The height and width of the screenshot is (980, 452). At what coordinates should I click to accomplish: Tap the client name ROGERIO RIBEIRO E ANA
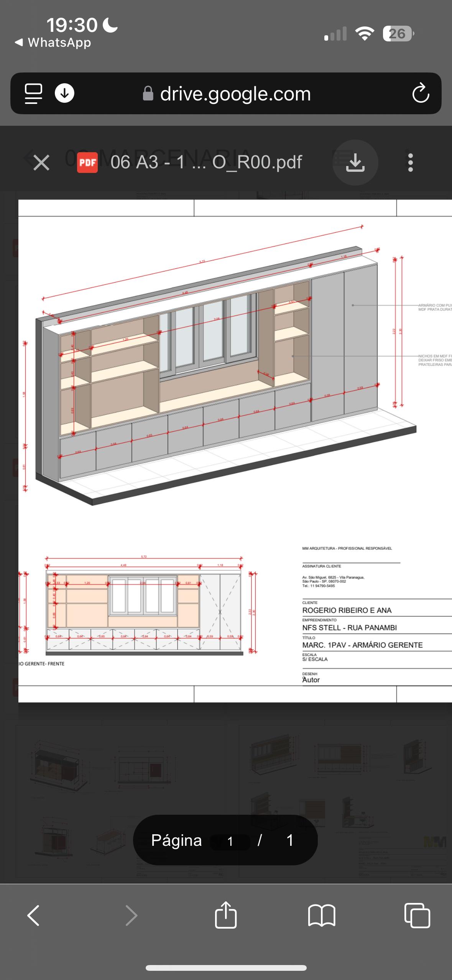tap(347, 610)
